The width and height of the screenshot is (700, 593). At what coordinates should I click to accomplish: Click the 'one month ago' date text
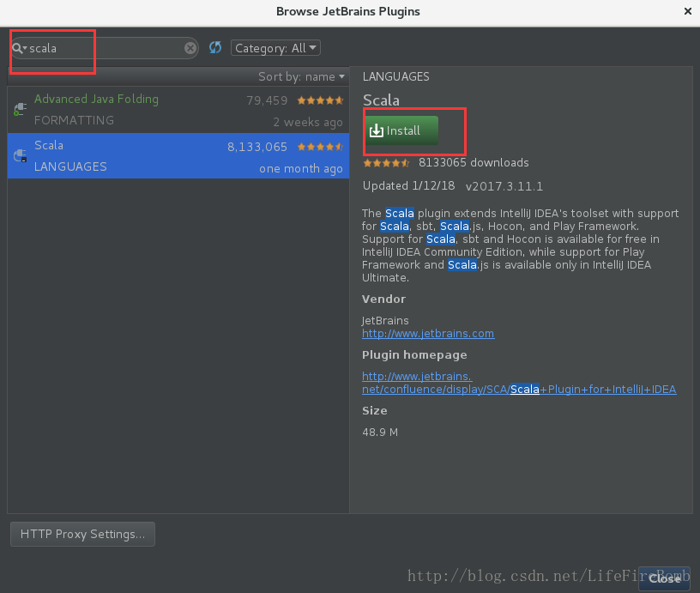[301, 169]
